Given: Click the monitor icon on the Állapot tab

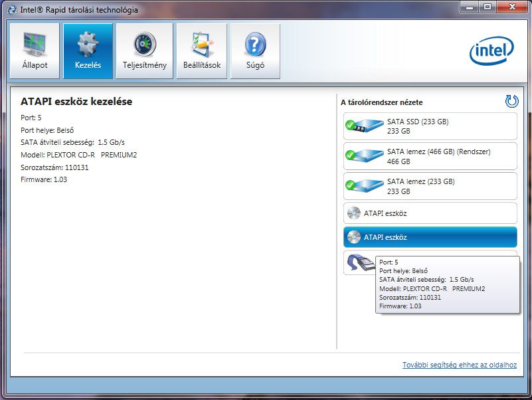Looking at the screenshot, I should point(35,43).
